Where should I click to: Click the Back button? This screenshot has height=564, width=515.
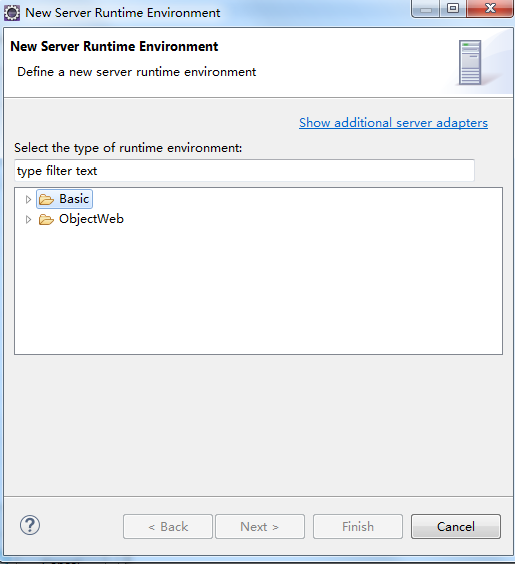pos(168,526)
